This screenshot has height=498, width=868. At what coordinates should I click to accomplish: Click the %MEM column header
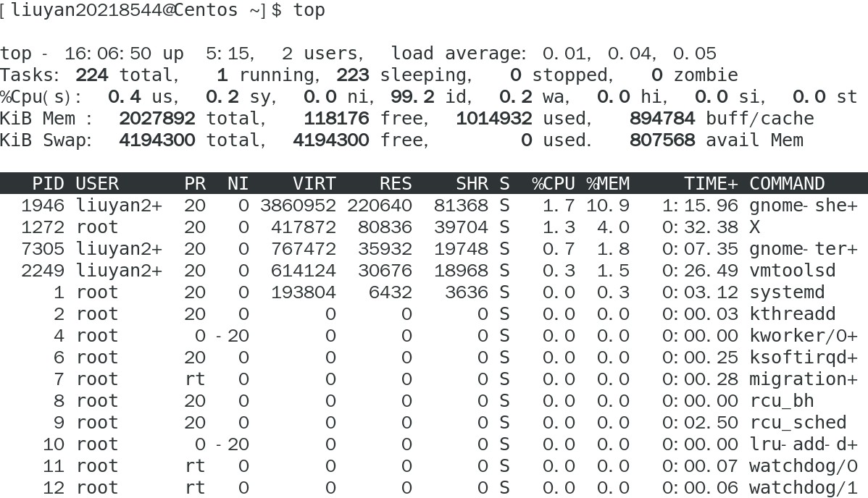coord(608,184)
